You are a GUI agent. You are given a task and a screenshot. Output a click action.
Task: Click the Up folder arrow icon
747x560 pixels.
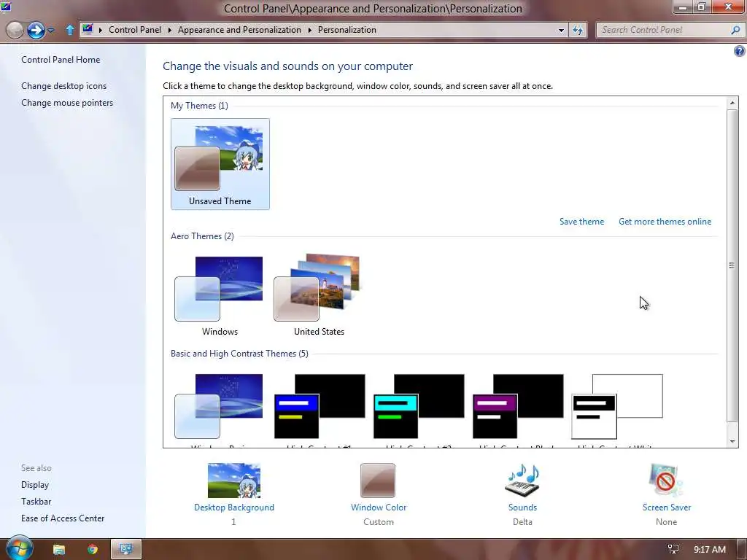69,31
